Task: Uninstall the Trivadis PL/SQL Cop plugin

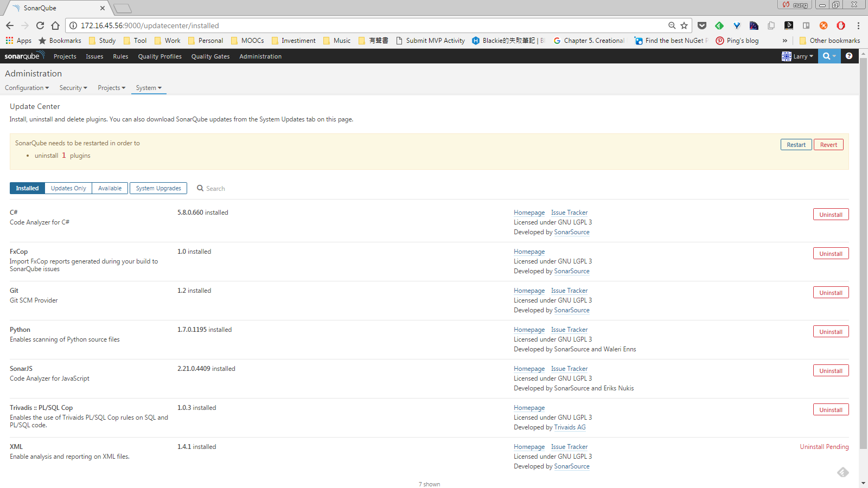Action: coord(831,410)
